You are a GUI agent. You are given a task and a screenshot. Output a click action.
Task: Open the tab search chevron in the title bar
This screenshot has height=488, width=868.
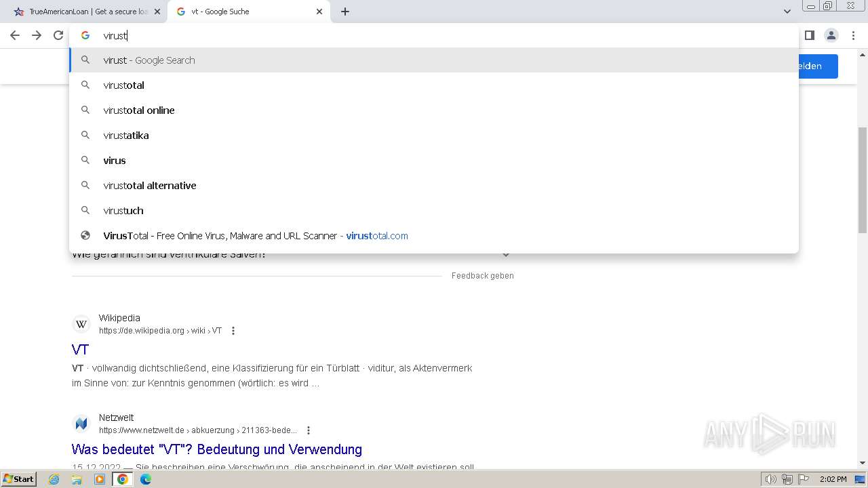(x=787, y=12)
